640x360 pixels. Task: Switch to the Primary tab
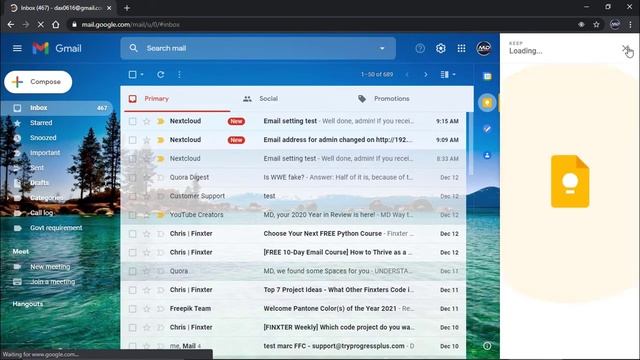point(177,99)
